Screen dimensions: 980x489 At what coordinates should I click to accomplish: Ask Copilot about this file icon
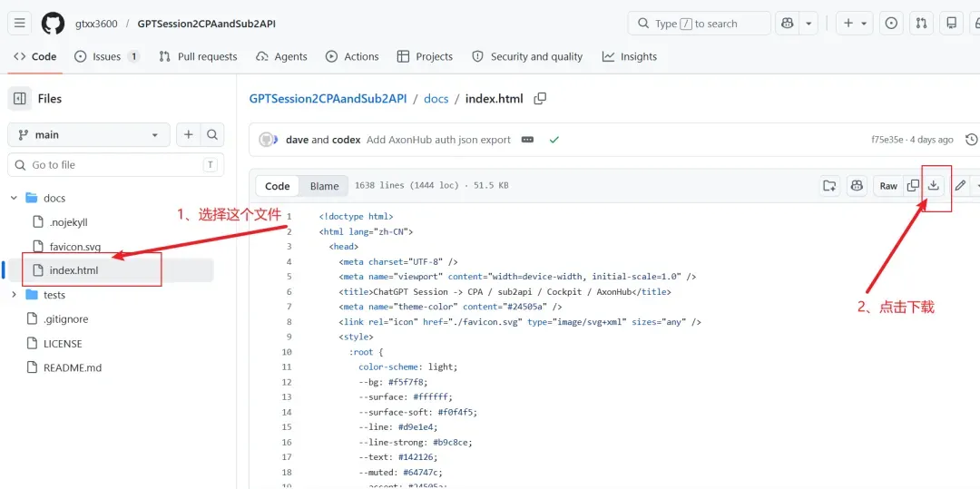[x=857, y=185]
